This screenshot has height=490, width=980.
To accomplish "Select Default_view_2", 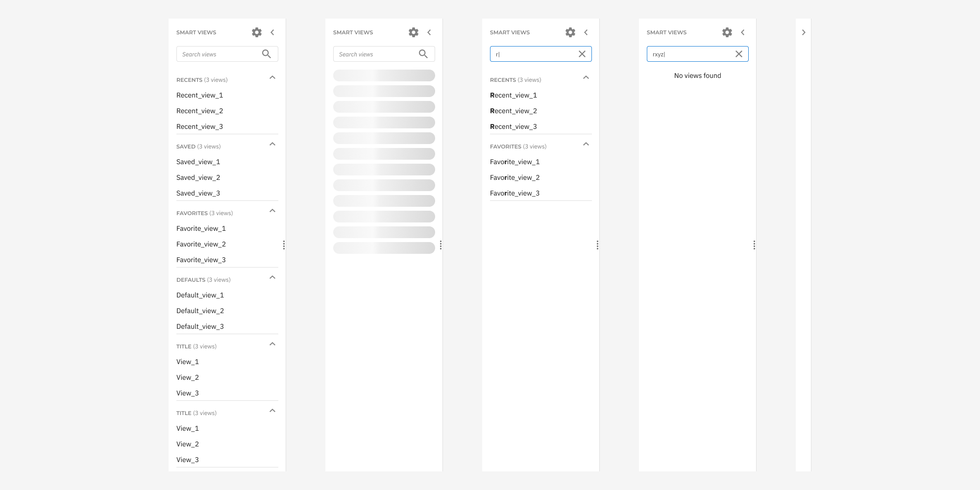I will coord(200,311).
